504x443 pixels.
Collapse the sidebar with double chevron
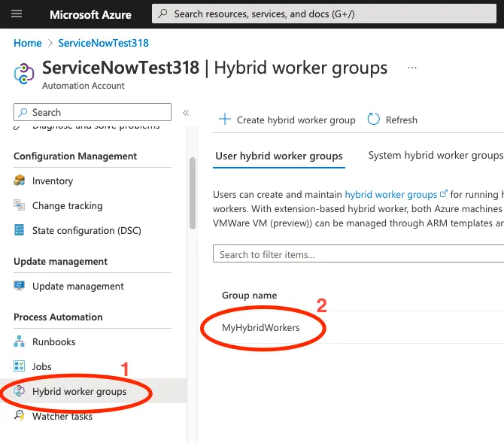pyautogui.click(x=186, y=113)
